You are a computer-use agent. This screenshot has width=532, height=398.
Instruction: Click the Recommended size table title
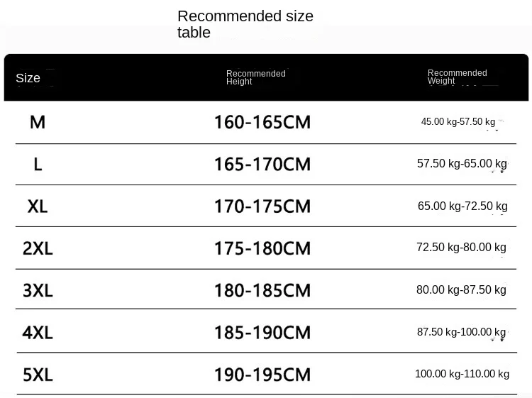pos(245,24)
